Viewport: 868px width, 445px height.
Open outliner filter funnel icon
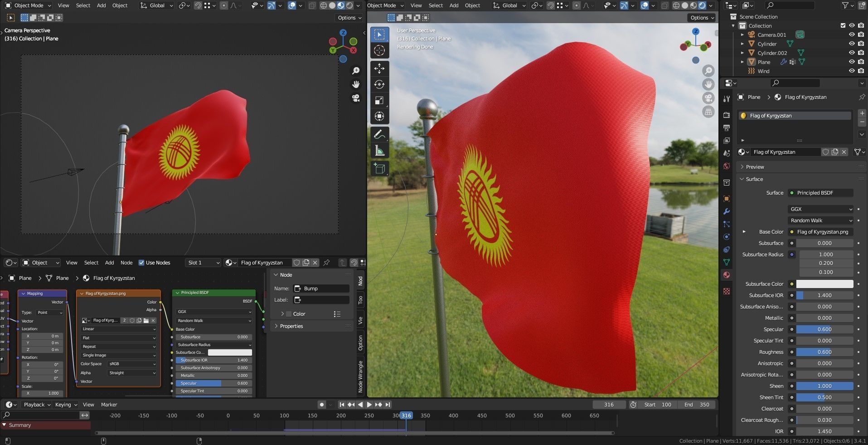coord(846,5)
